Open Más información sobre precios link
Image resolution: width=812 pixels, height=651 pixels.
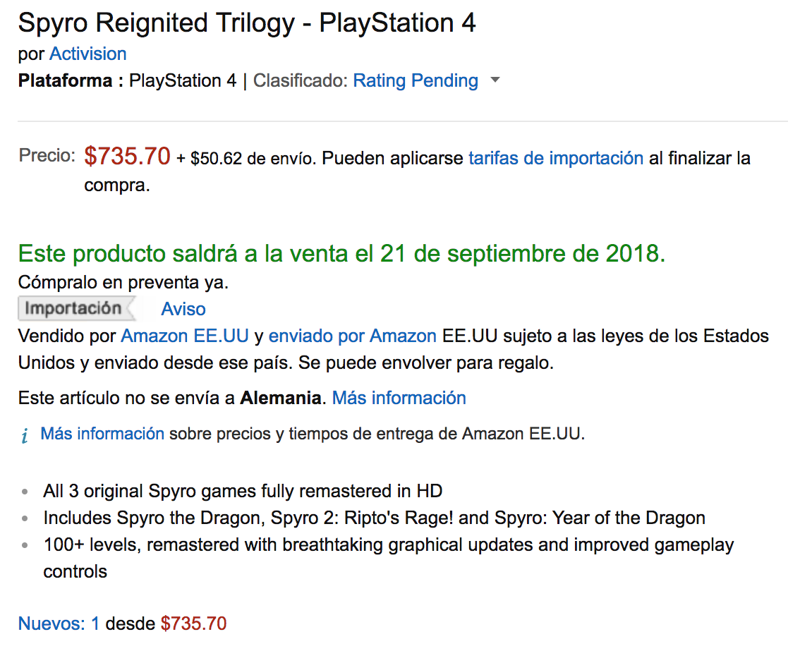point(102,434)
